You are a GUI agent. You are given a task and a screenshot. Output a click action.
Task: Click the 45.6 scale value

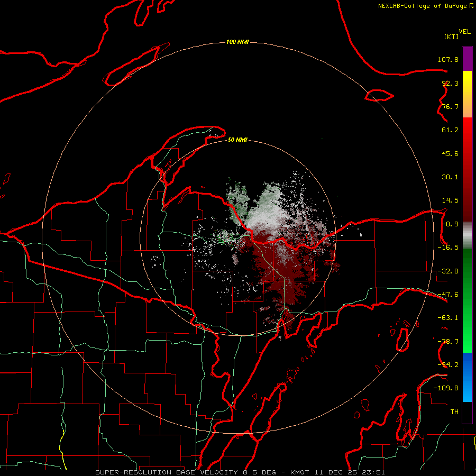coord(450,153)
